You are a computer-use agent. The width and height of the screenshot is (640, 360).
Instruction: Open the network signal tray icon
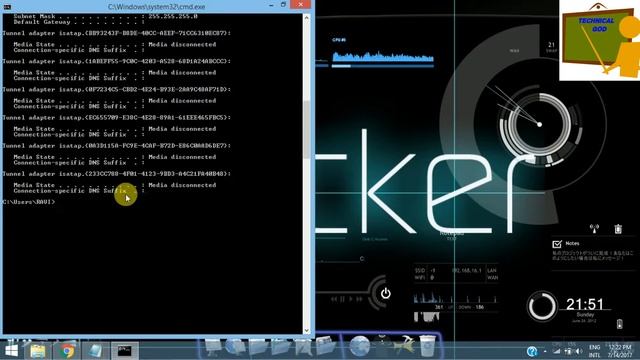point(557,351)
